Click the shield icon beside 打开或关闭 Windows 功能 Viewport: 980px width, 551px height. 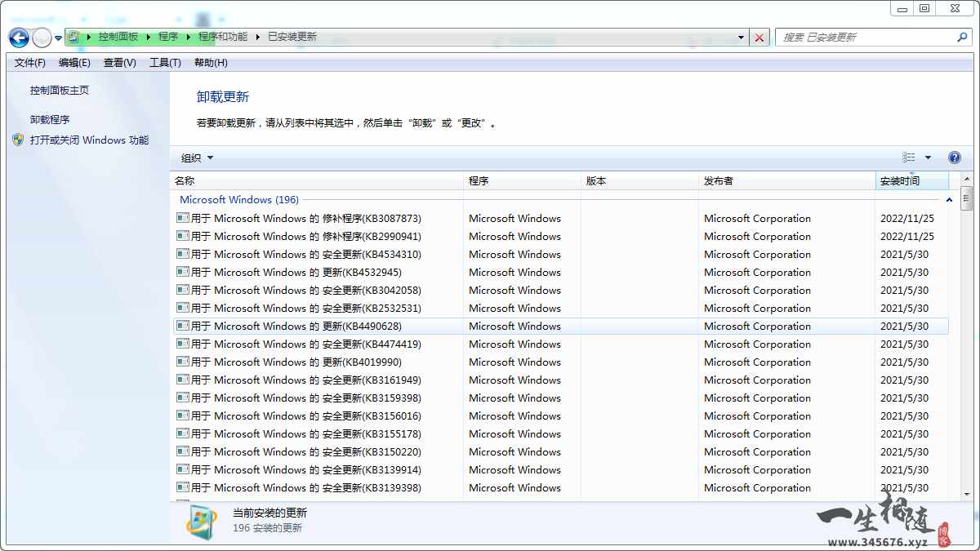point(17,140)
